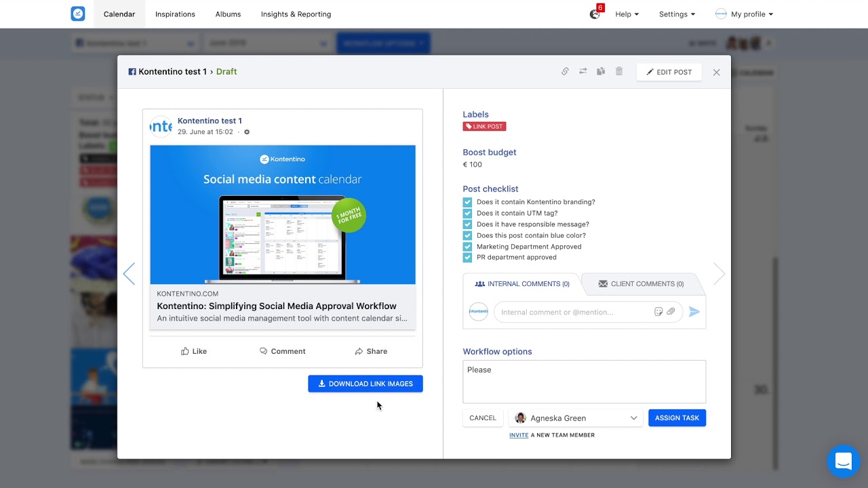Duplicate the post using copy icon
The height and width of the screenshot is (488, 868).
pos(601,71)
